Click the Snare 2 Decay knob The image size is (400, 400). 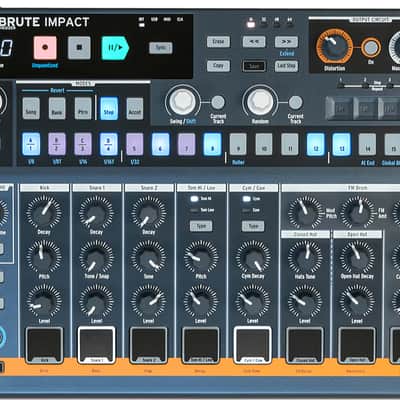click(149, 212)
